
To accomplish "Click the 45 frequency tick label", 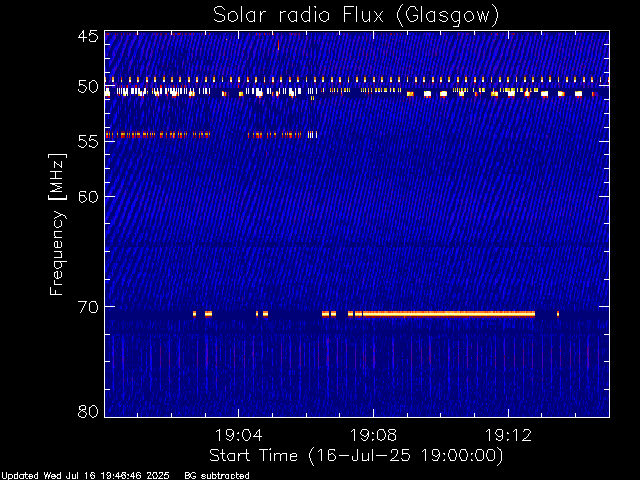I will point(88,36).
